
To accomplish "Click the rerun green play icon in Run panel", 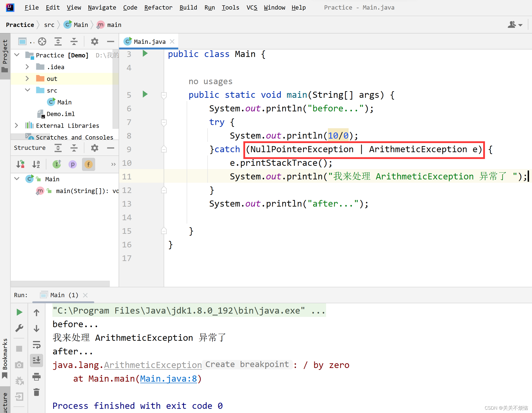I will click(19, 312).
